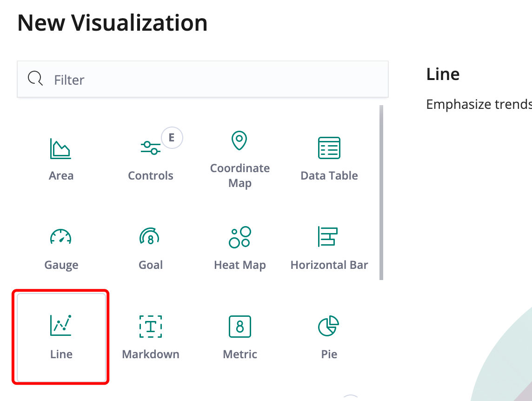The height and width of the screenshot is (401, 532).
Task: Select the Area chart icon
Action: click(x=61, y=148)
